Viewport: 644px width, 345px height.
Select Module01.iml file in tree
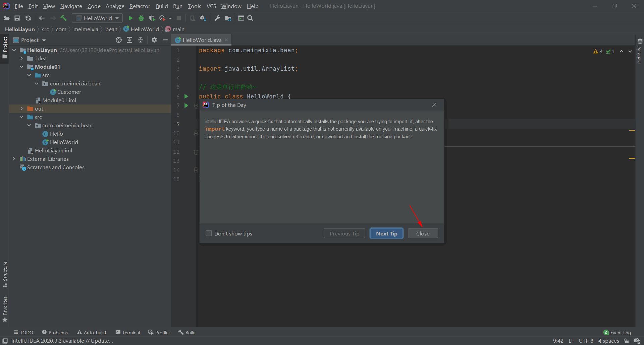click(56, 100)
